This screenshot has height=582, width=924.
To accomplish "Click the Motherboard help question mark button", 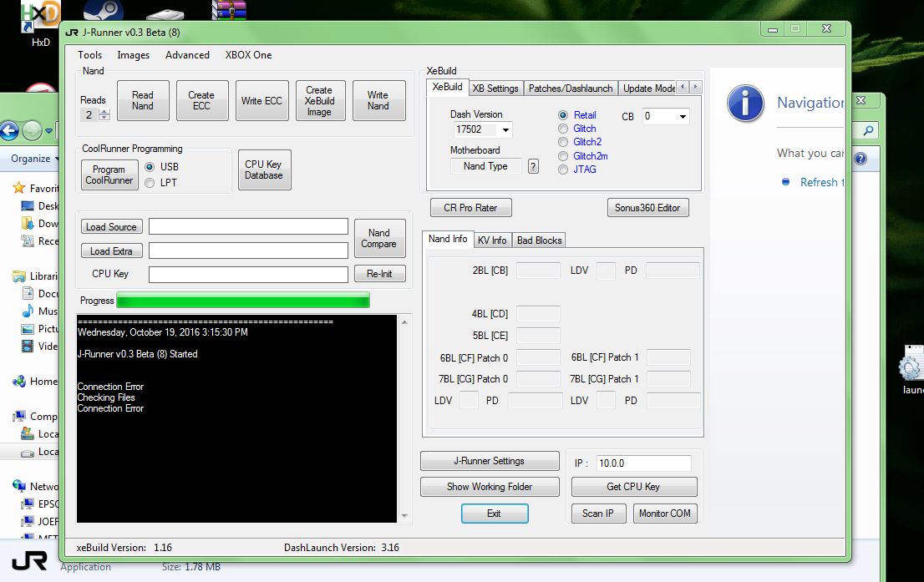I will click(x=533, y=166).
